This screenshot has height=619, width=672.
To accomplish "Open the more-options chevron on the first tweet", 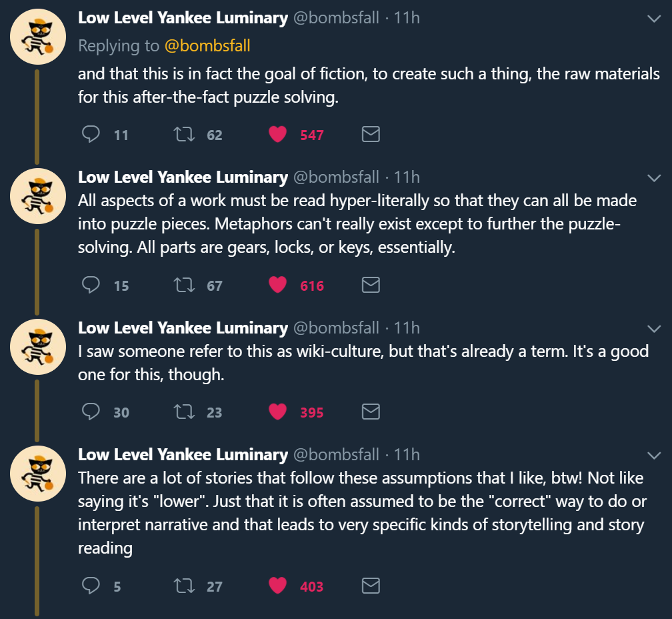I will pyautogui.click(x=654, y=19).
